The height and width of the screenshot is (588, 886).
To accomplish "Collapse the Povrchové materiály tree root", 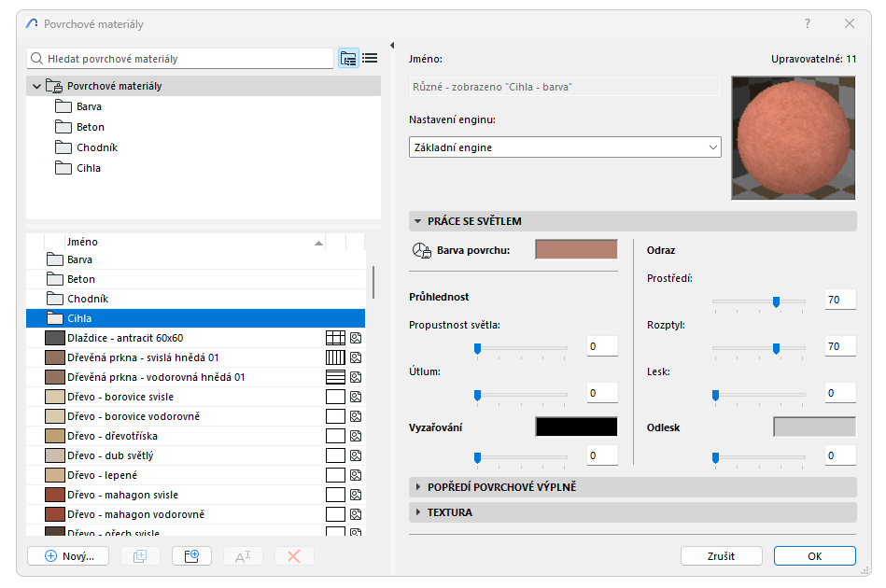I will (36, 87).
